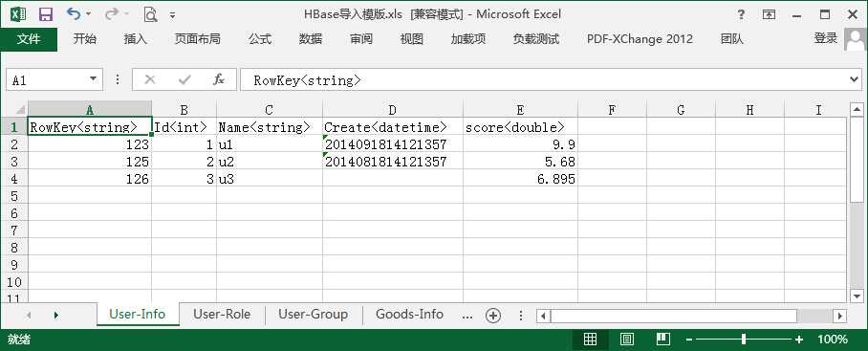
Task: Switch to Page Break Preview icon
Action: [x=663, y=340]
